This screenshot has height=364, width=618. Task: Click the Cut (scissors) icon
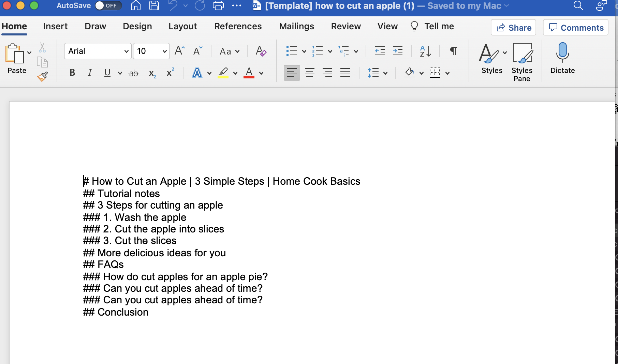tap(42, 47)
